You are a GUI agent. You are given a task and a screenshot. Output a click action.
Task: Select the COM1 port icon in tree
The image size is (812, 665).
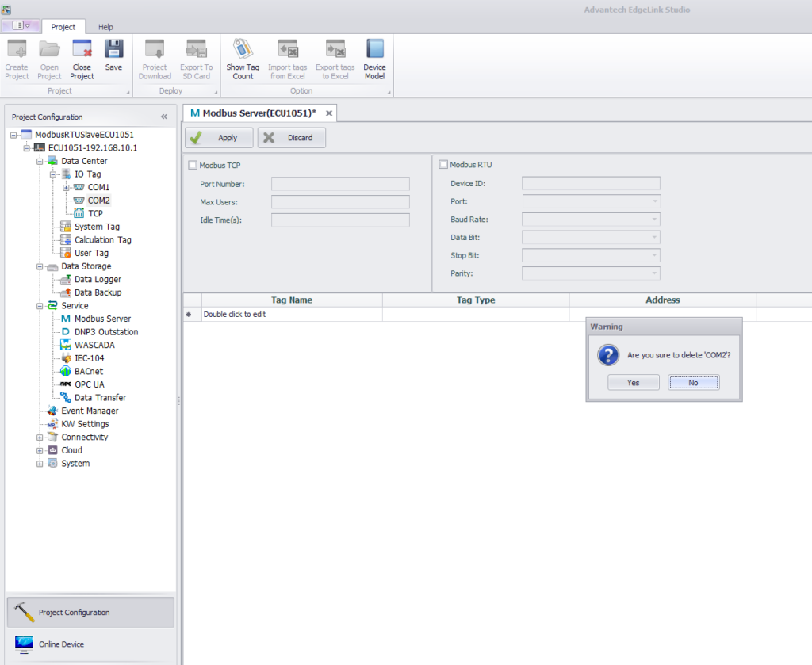[79, 187]
